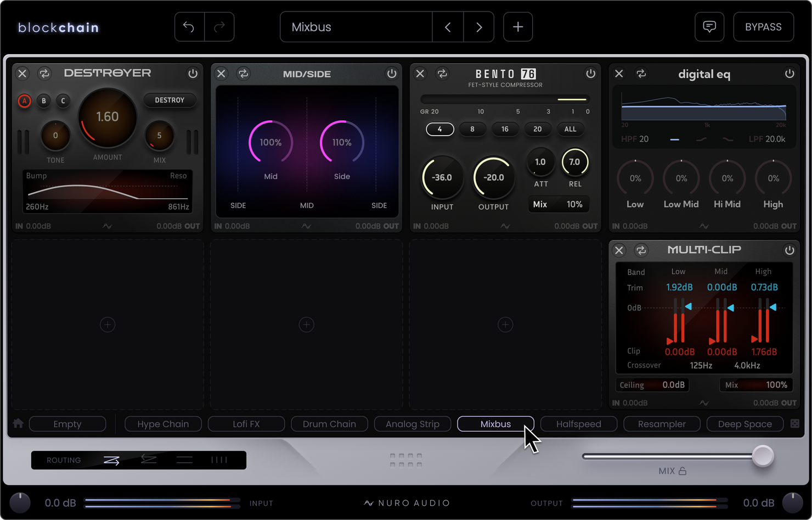Screen dimensions: 812x520
Task: Toggle power on the Multi-Clip module
Action: pos(790,250)
